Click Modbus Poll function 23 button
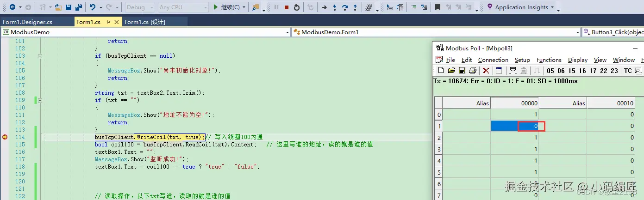Viewport: 644px width, 200px height. (614, 71)
